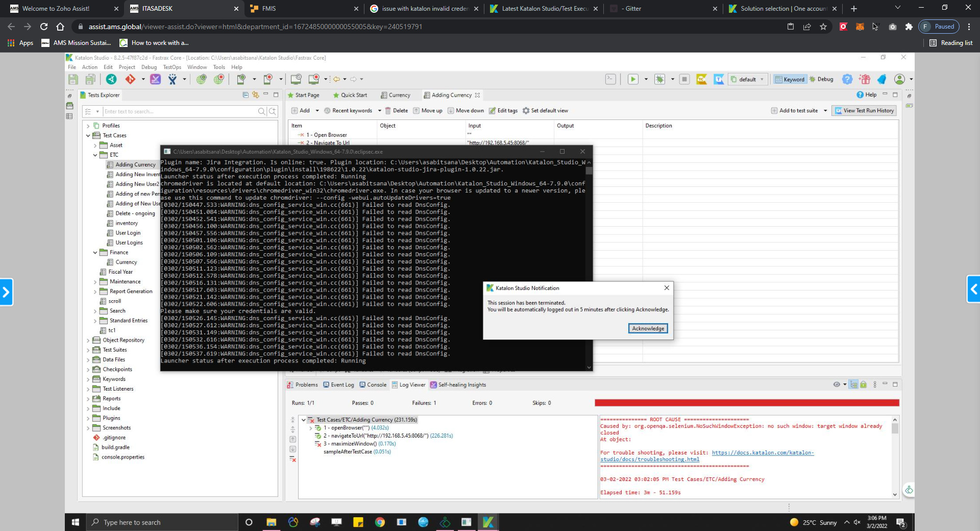Expand the Test Suites node
The width and height of the screenshot is (980, 531).
tap(88, 350)
